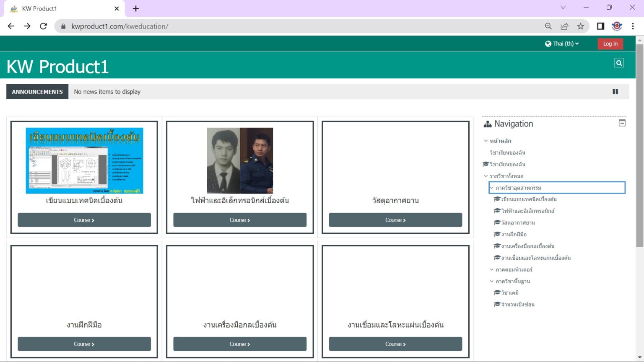Click the KW Product1 favicon on the tab
The image size is (644, 362).
point(15,8)
